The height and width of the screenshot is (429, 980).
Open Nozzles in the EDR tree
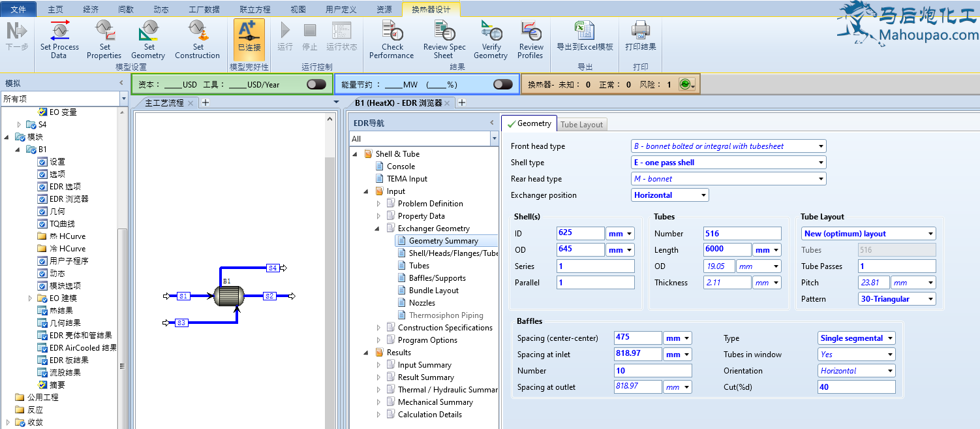coord(422,303)
